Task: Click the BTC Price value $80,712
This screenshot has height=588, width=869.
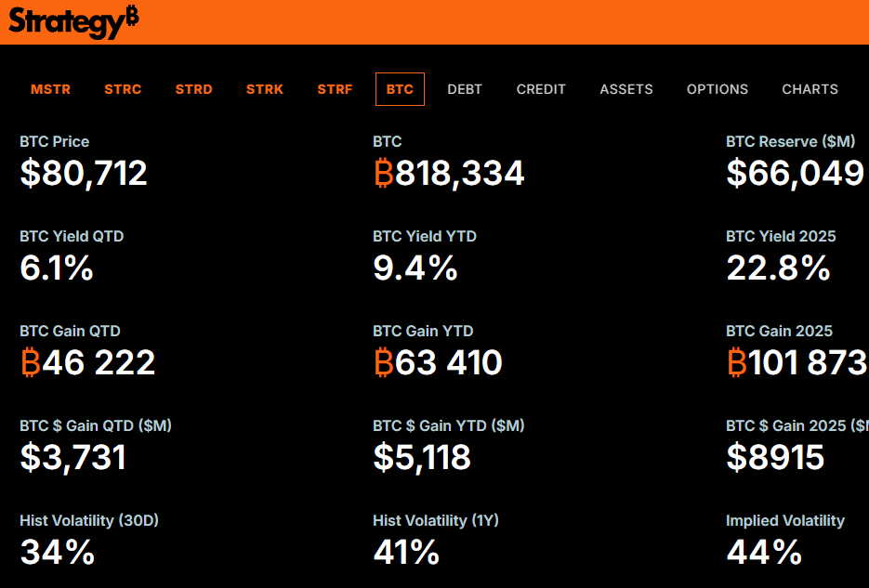Action: [x=84, y=174]
